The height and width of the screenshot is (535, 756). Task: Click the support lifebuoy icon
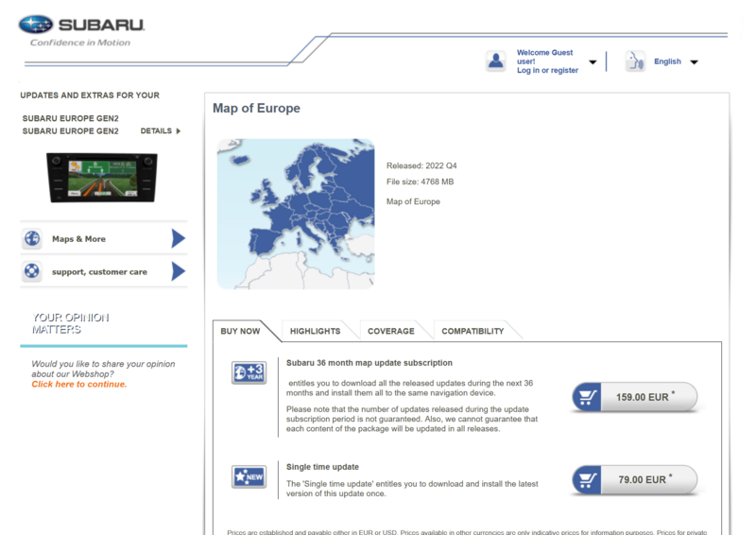point(32,271)
